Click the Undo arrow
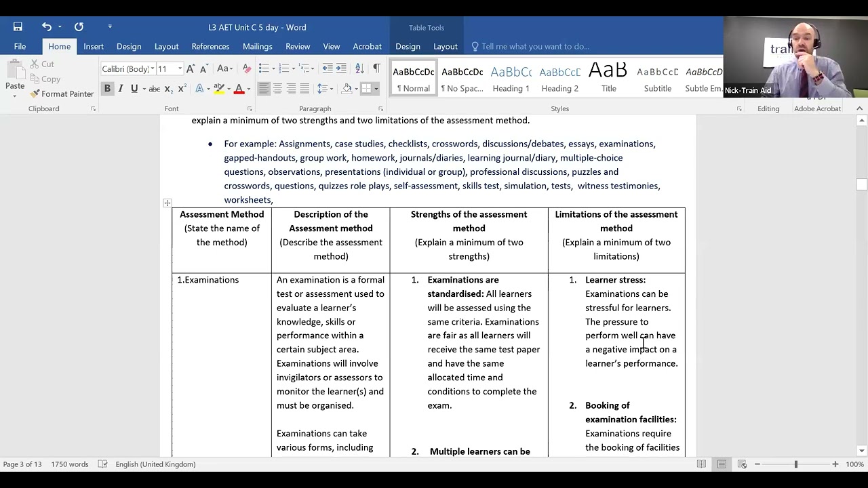The width and height of the screenshot is (868, 488). click(x=46, y=27)
